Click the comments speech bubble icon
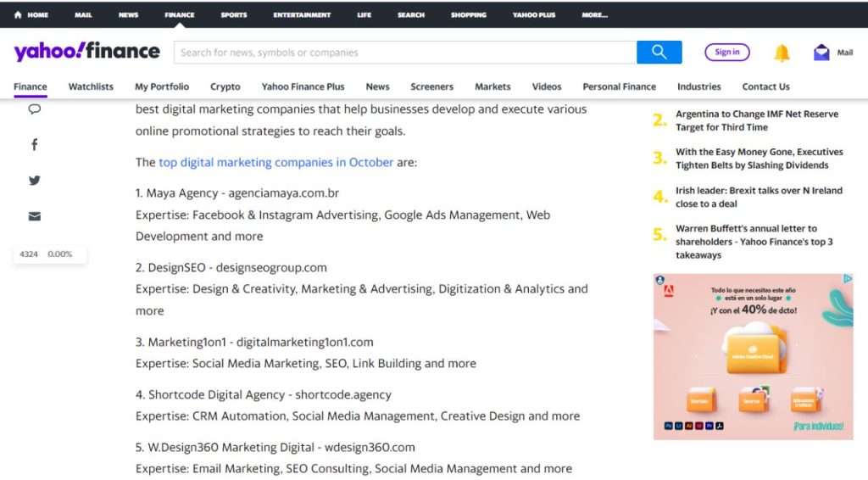The width and height of the screenshot is (868, 480). coord(34,109)
